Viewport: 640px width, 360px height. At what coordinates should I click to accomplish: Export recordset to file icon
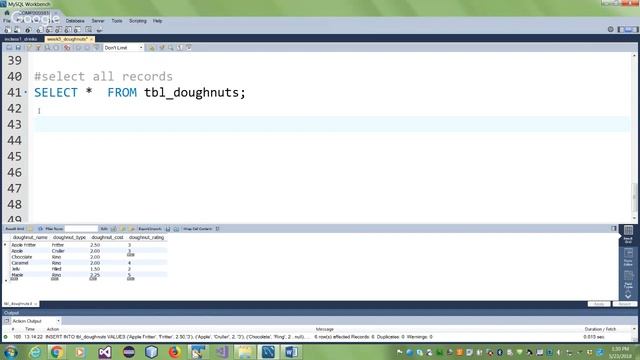click(168, 229)
